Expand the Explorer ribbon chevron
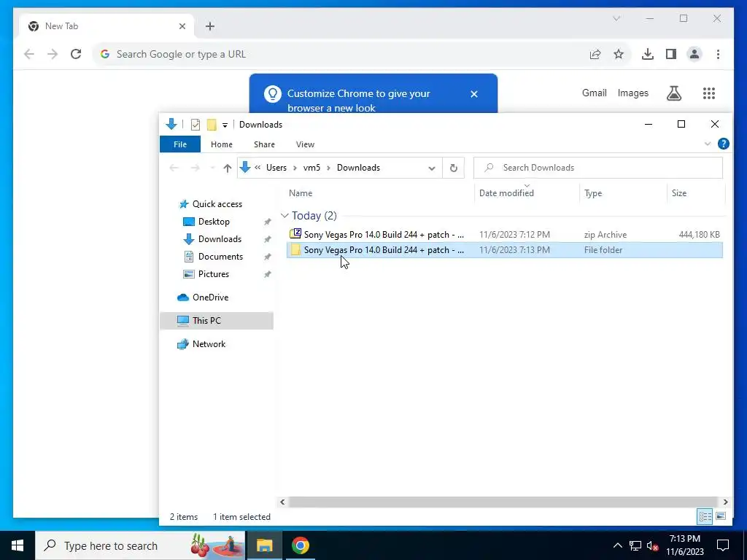 (x=708, y=144)
